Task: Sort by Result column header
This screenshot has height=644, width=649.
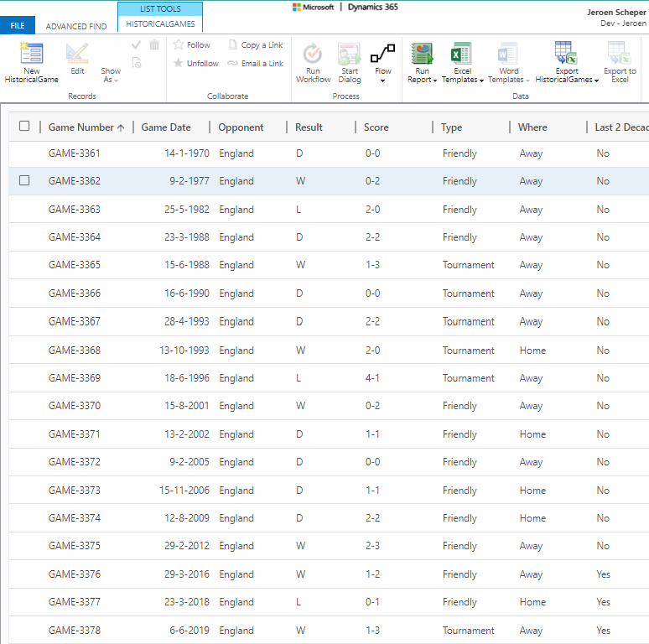Action: click(x=309, y=127)
